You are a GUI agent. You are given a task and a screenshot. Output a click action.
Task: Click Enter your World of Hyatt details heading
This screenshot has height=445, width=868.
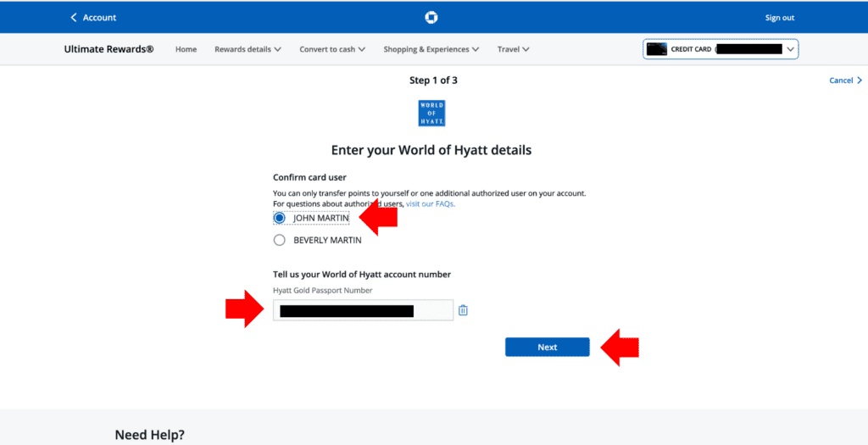click(431, 150)
